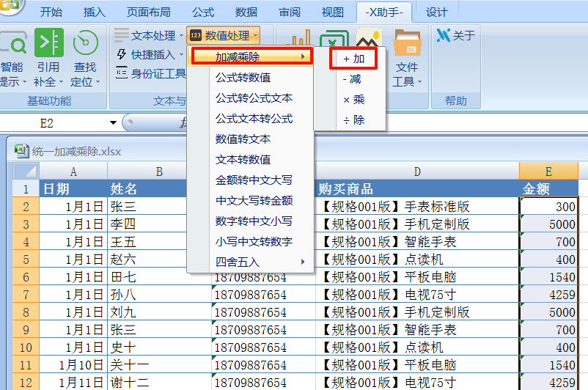Select 公式转数值 menu item
Image resolution: width=588 pixels, height=390 pixels.
tap(243, 78)
